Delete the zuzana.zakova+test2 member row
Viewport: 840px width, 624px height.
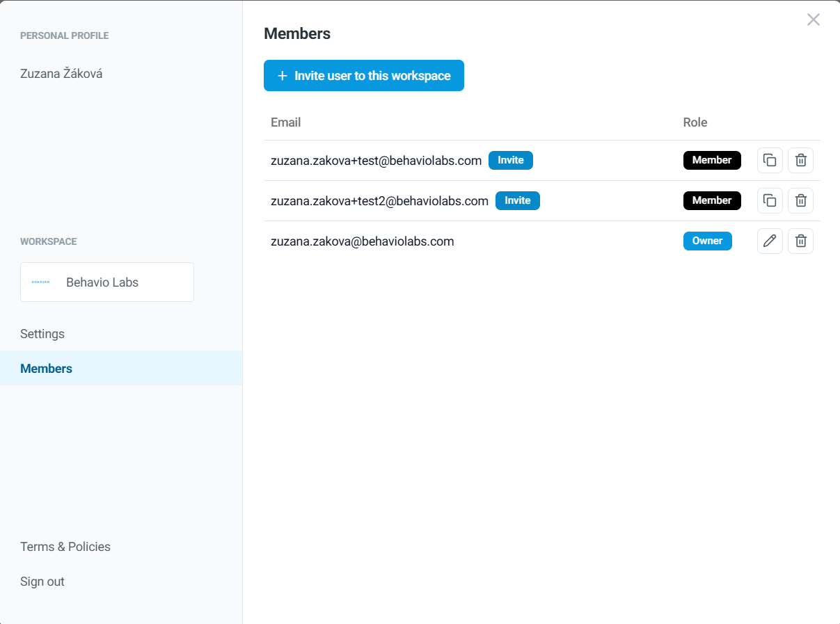tap(800, 201)
